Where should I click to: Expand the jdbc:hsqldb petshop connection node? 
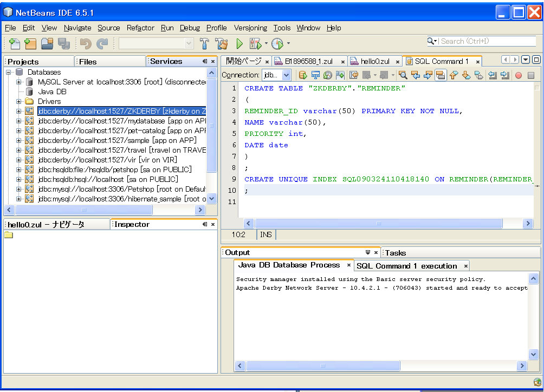click(19, 169)
